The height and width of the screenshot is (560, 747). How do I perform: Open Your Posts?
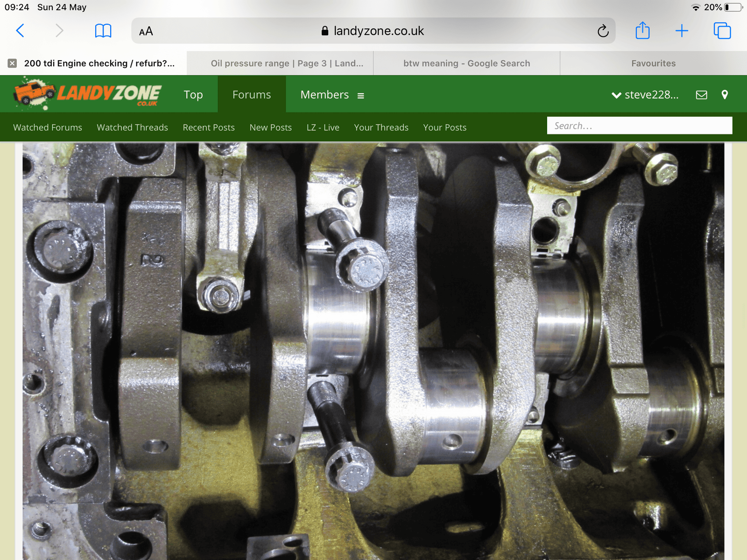[x=445, y=127]
